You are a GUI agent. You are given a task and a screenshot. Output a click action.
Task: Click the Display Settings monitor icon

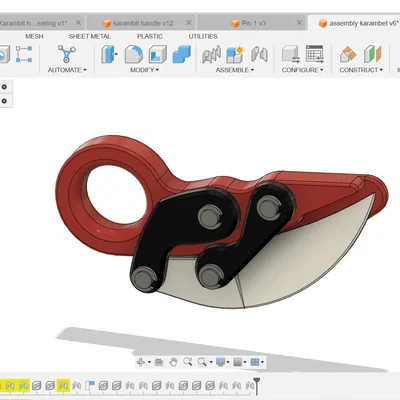tap(220, 362)
